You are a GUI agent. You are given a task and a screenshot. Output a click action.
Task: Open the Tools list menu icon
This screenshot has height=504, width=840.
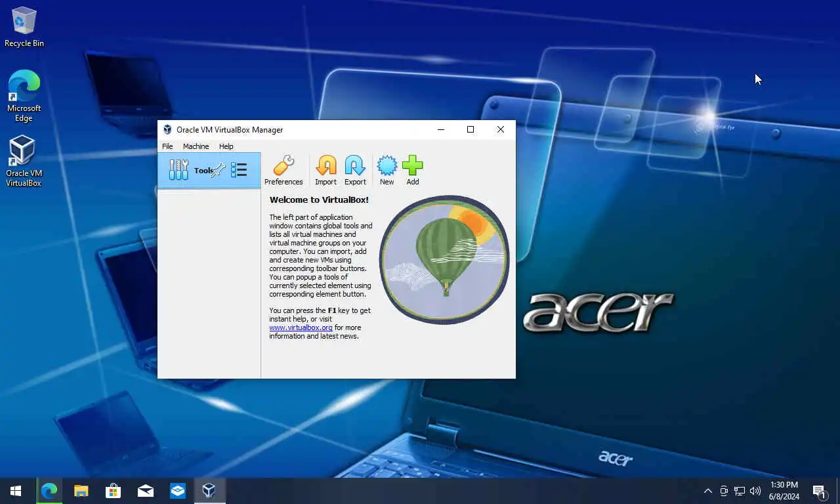click(x=239, y=171)
